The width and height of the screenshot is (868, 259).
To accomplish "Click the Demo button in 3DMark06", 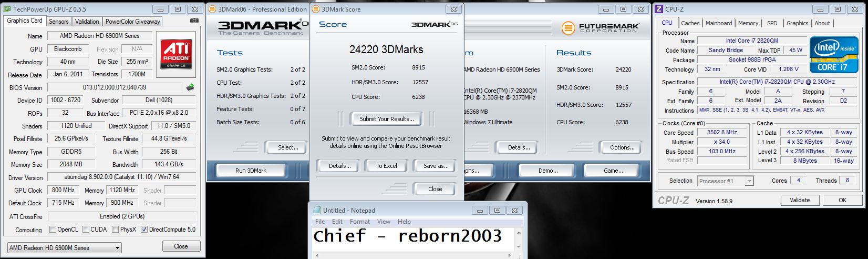I will (548, 171).
